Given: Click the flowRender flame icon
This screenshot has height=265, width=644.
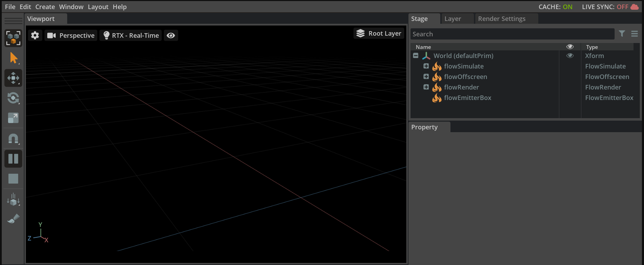Looking at the screenshot, I should coord(437,87).
